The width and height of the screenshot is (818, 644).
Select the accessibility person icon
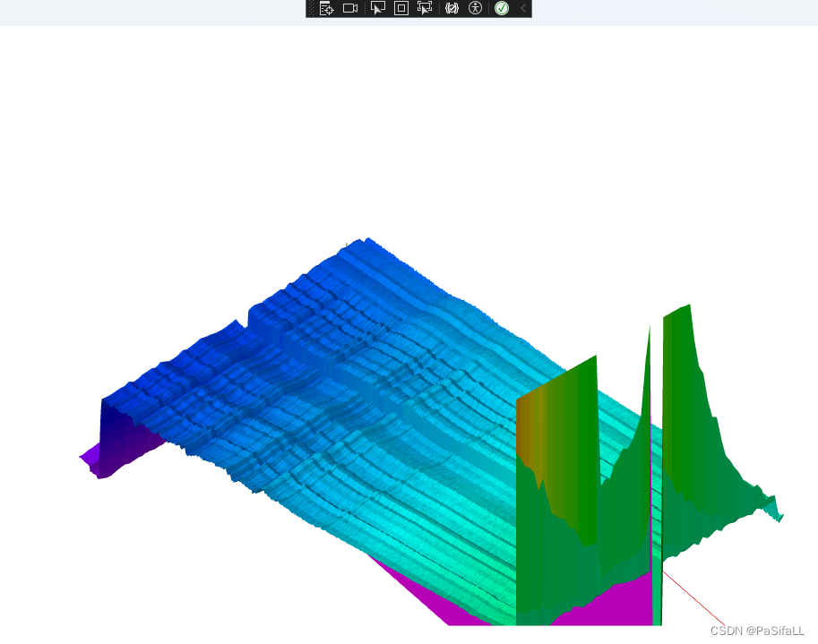tap(475, 9)
